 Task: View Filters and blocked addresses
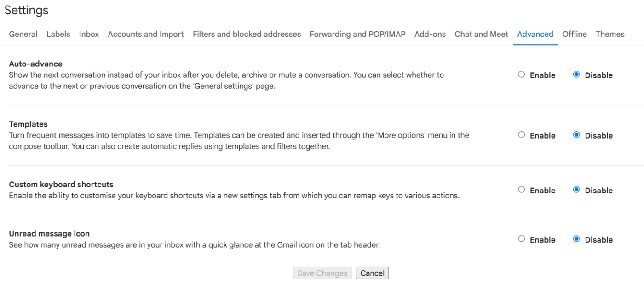point(247,34)
